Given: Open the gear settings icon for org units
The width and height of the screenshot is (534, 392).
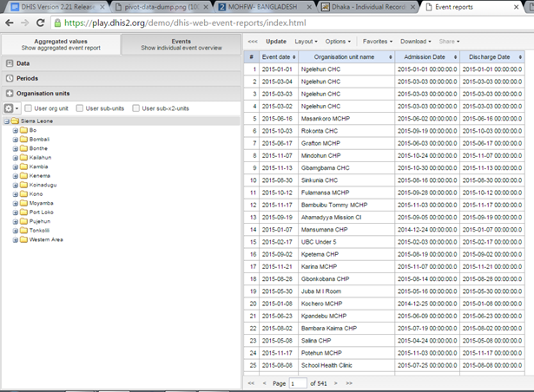Looking at the screenshot, I should point(10,108).
